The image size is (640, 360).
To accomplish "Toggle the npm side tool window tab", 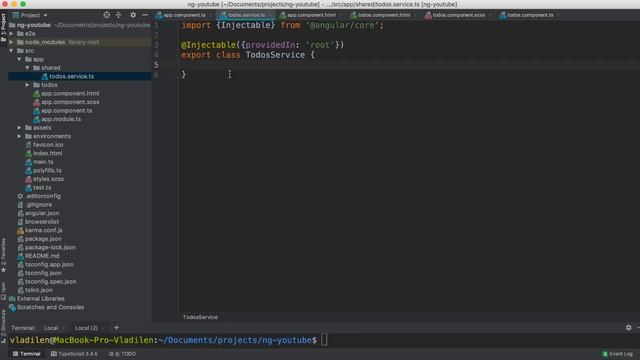I will pyautogui.click(x=3, y=291).
